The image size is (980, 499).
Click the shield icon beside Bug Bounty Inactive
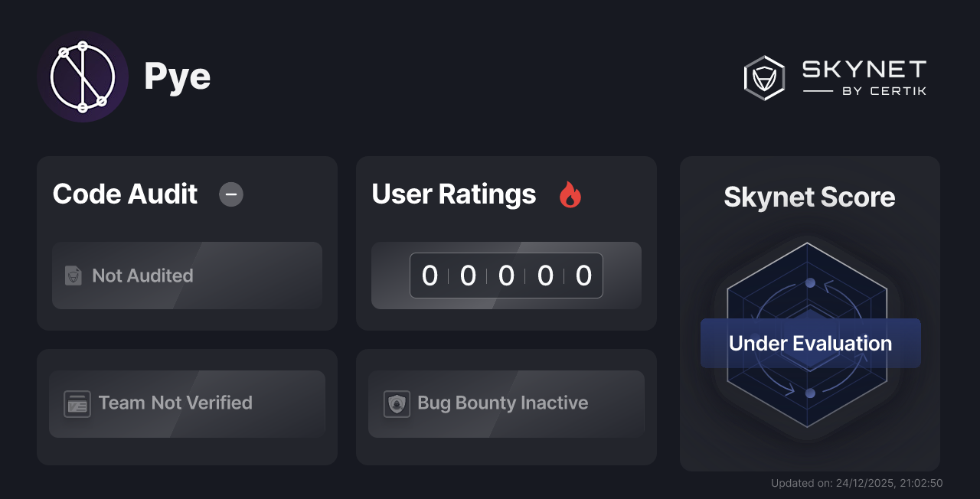(396, 403)
